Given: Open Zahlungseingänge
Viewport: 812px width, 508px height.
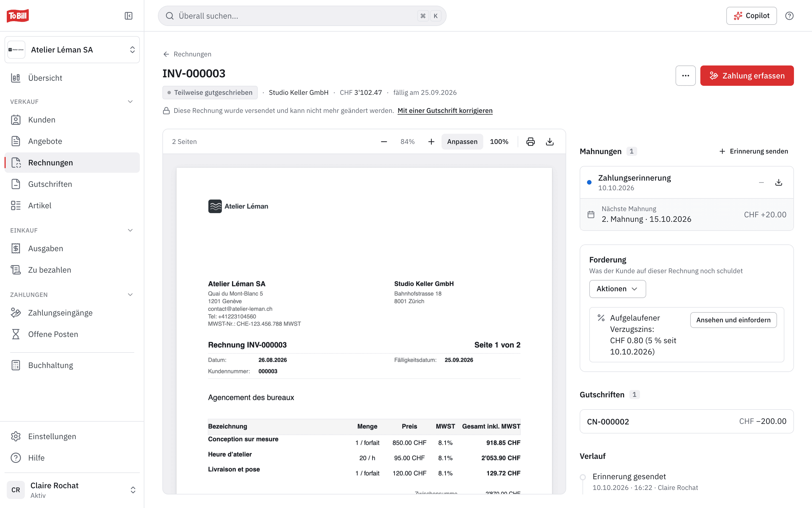Looking at the screenshot, I should click(72, 313).
